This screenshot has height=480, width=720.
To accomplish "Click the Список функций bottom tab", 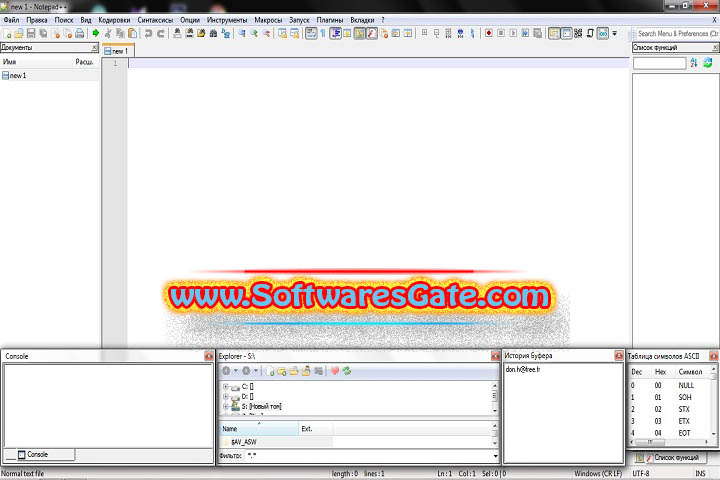I will [671, 457].
